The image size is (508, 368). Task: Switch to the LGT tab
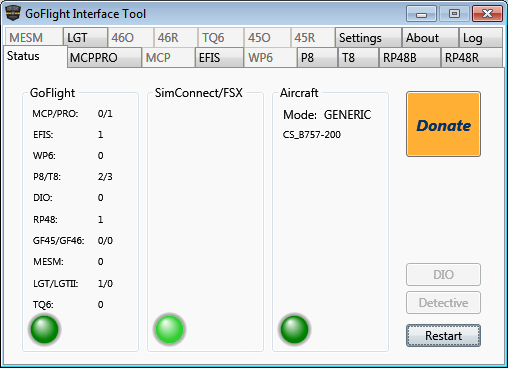click(85, 38)
